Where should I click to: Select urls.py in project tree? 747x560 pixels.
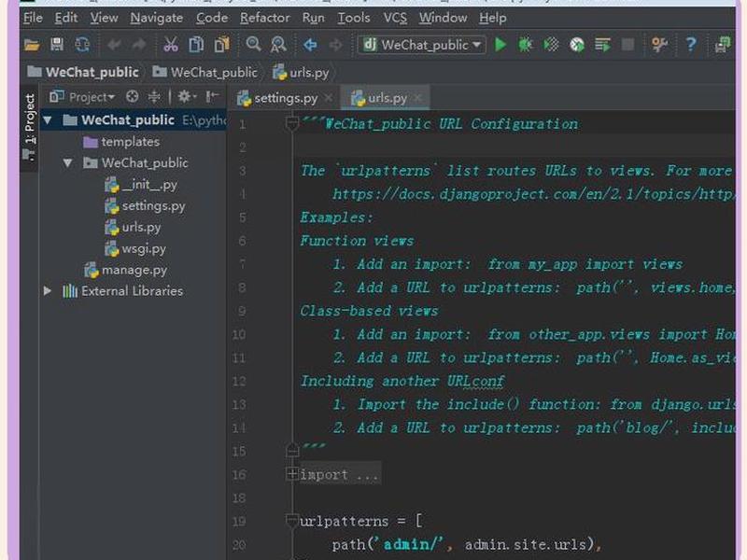pyautogui.click(x=133, y=227)
